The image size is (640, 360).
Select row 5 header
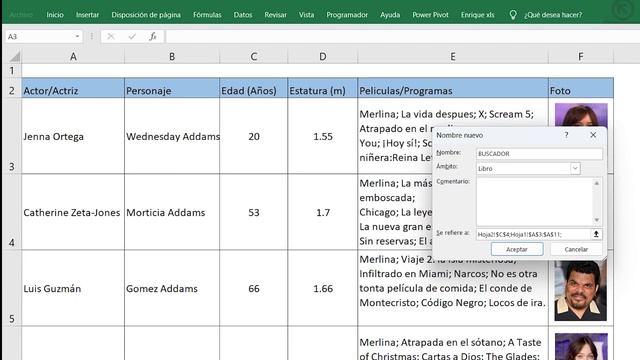(11, 288)
